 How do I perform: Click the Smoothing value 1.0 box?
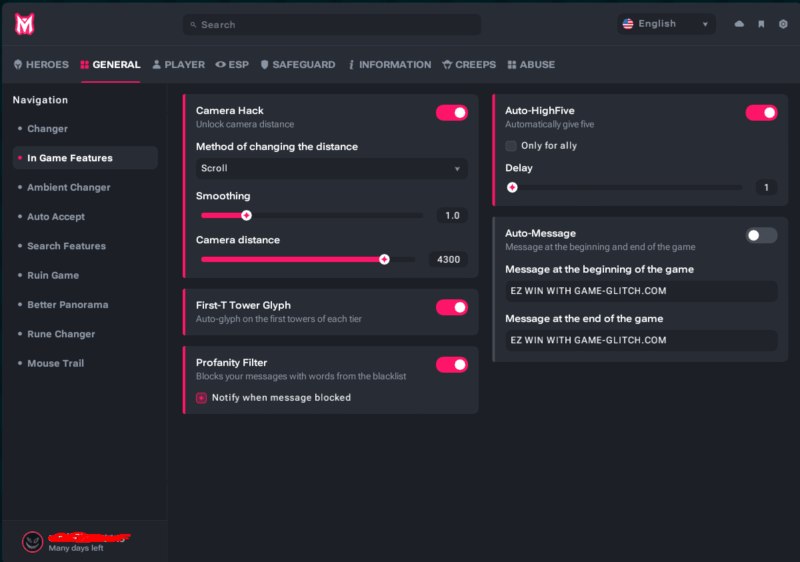pos(452,216)
